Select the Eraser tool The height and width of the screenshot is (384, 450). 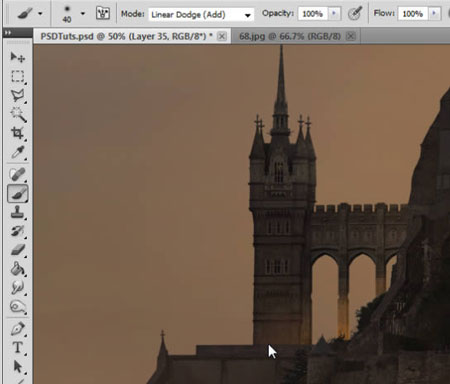coord(17,250)
